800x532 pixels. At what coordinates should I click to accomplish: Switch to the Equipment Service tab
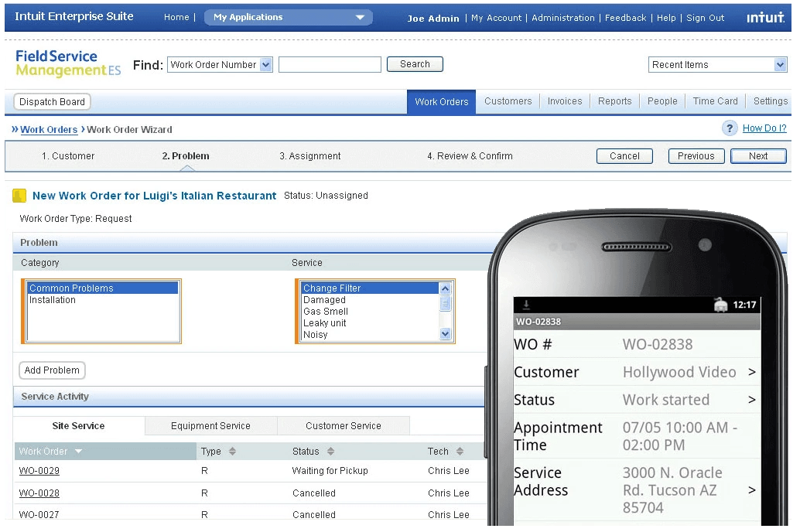(210, 425)
